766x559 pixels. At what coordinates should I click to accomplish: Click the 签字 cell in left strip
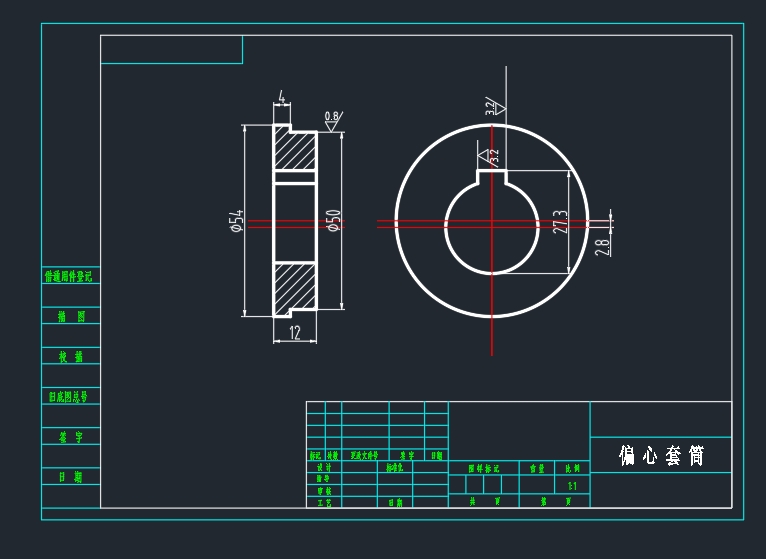pos(71,437)
